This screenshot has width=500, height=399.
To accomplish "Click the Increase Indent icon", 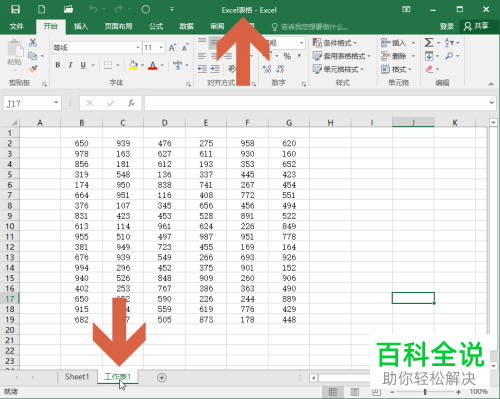I will 215,69.
